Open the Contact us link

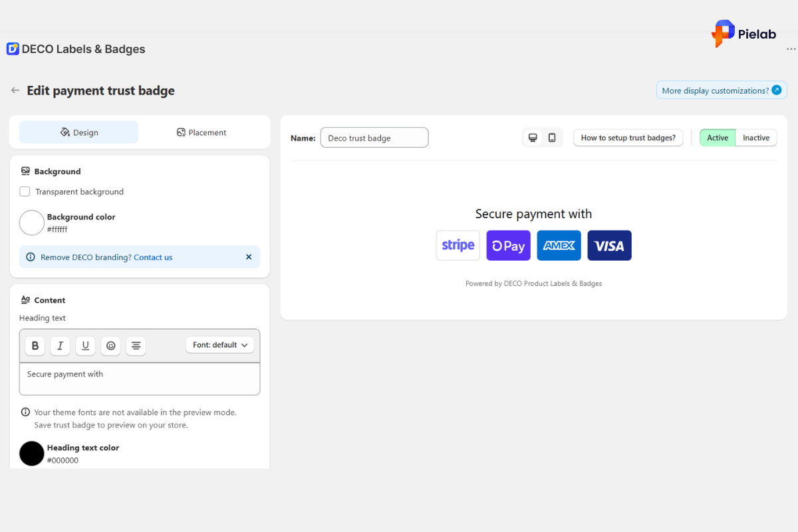click(x=153, y=257)
